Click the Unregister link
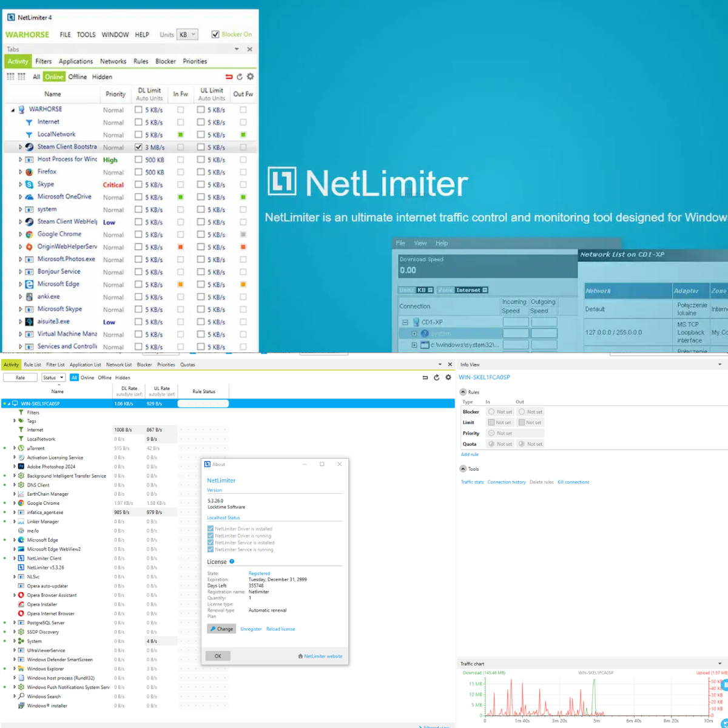728x728 pixels. tap(251, 629)
